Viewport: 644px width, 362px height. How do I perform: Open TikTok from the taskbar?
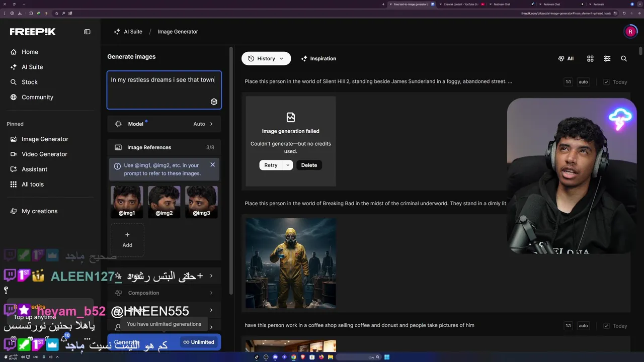click(257, 357)
